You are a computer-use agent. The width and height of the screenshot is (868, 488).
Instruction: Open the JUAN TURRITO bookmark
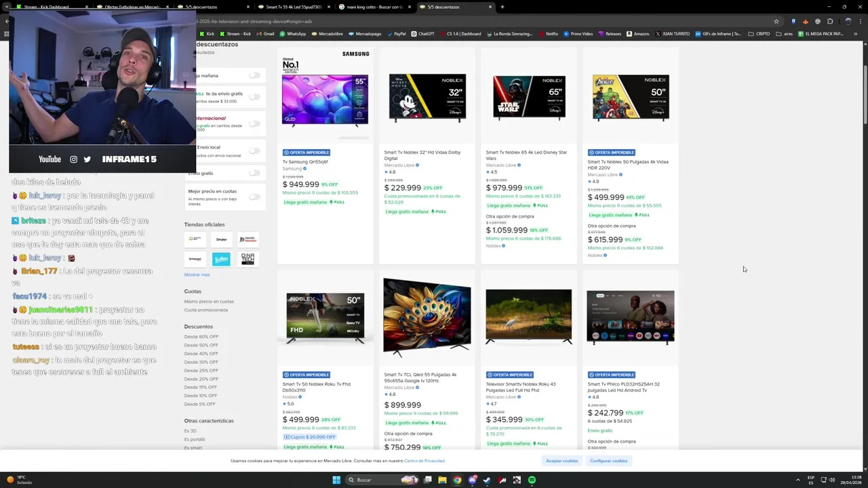point(673,33)
